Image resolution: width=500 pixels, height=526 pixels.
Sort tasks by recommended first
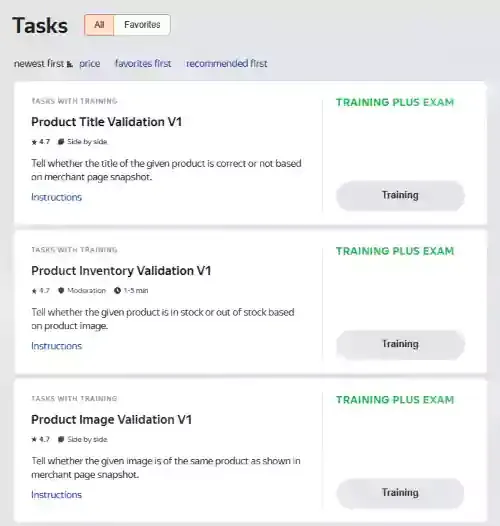[227, 63]
